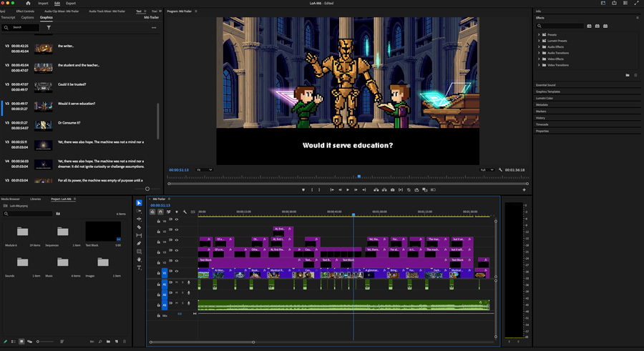Toggle insert sequences as nests button
This screenshot has height=351, width=644.
point(152,212)
